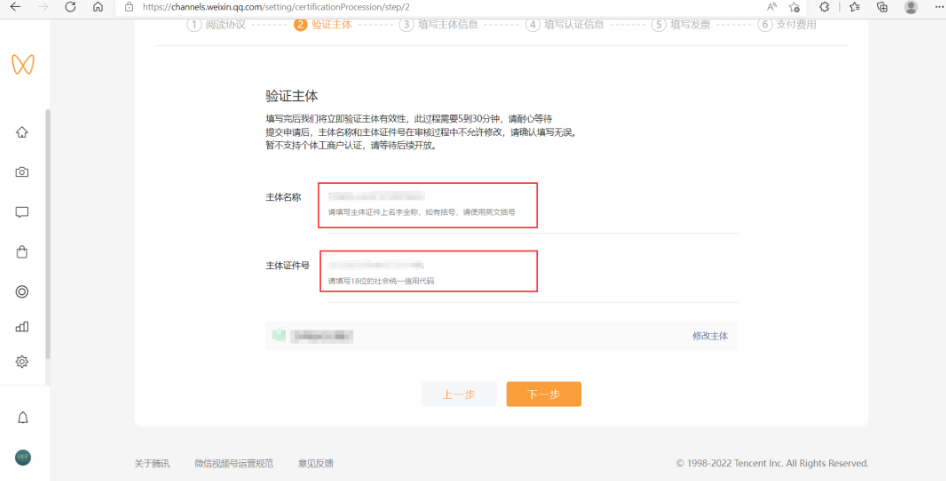Open the user avatar at sidebar bottom
946x481 pixels.
click(x=22, y=457)
